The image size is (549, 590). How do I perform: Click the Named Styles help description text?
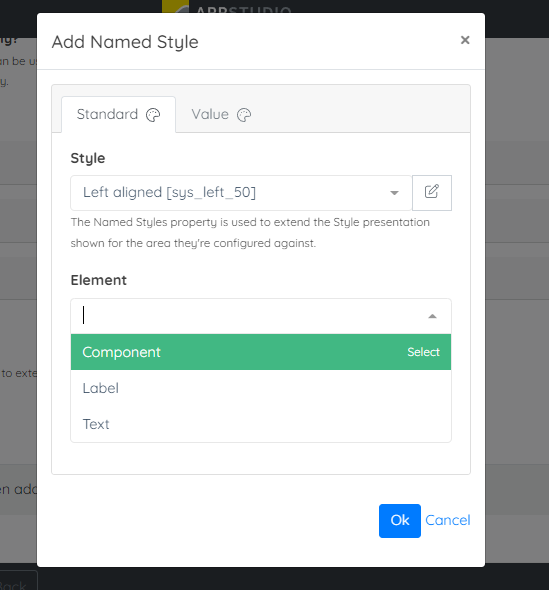coord(250,233)
